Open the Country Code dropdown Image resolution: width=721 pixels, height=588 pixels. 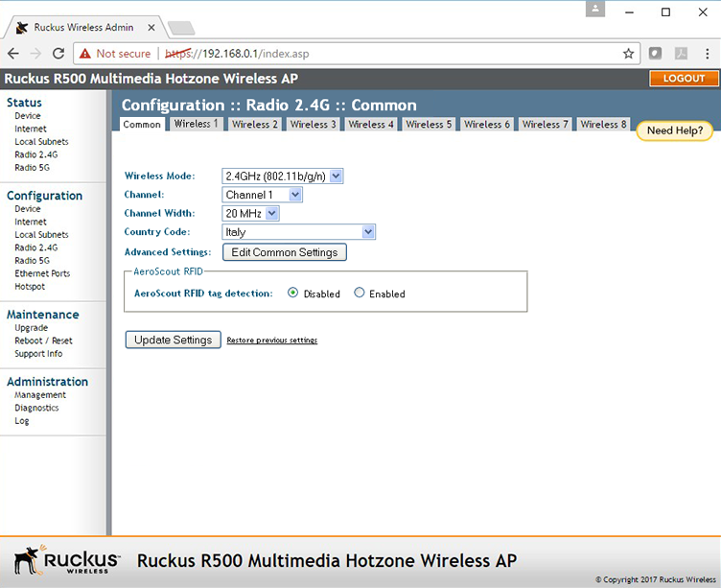(x=298, y=232)
